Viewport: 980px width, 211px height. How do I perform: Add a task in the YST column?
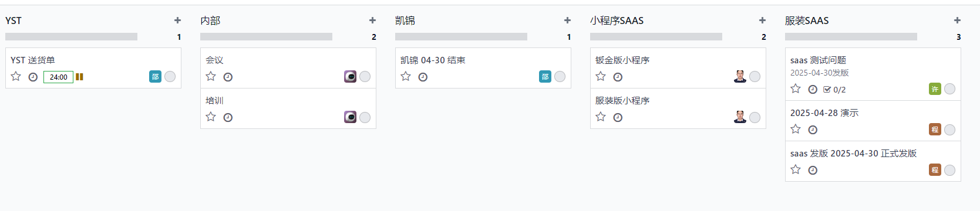tap(177, 21)
